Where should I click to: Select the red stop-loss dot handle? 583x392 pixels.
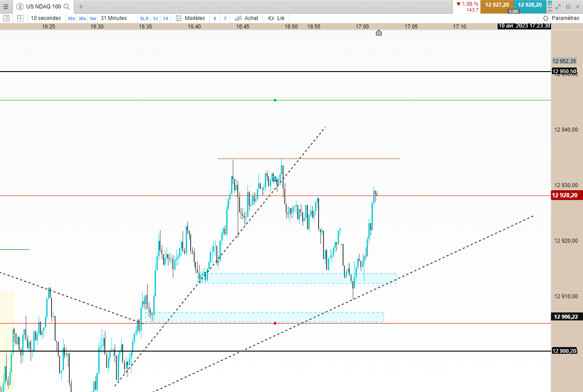pyautogui.click(x=275, y=323)
